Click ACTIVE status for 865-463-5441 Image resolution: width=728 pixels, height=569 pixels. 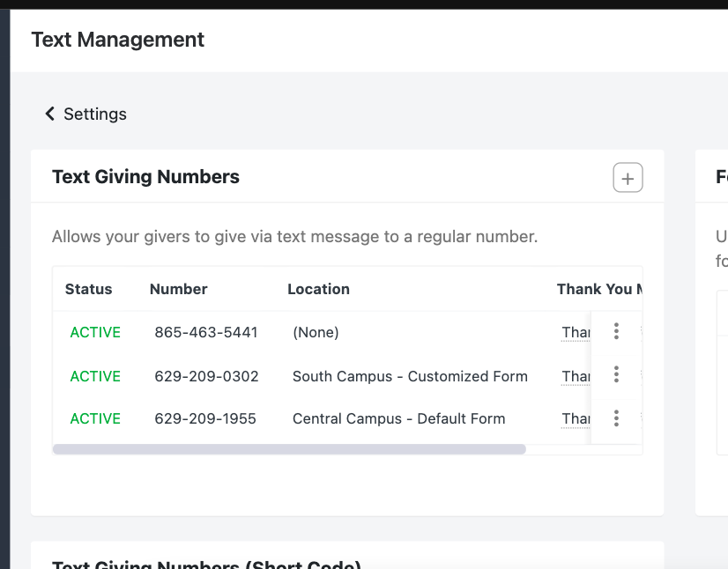coord(95,332)
